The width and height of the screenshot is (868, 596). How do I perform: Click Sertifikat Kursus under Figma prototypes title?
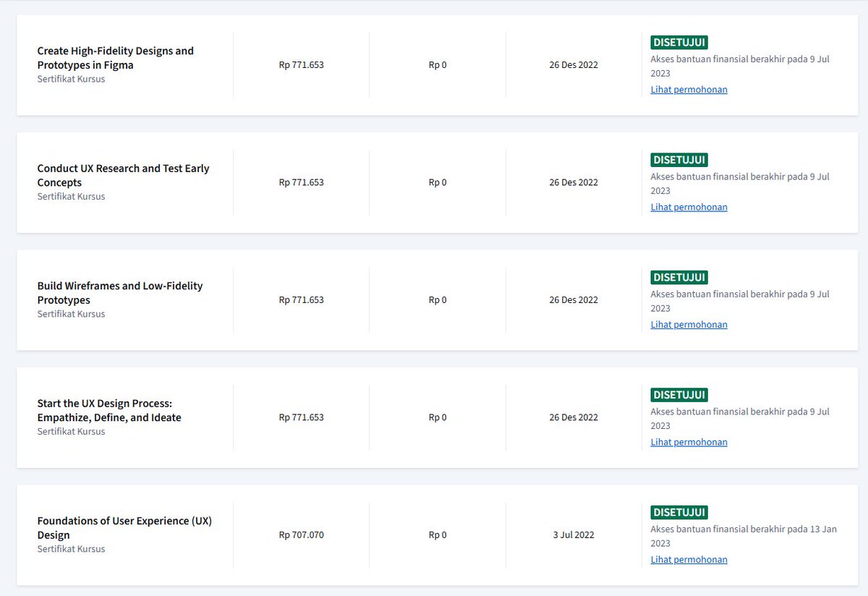(x=71, y=79)
